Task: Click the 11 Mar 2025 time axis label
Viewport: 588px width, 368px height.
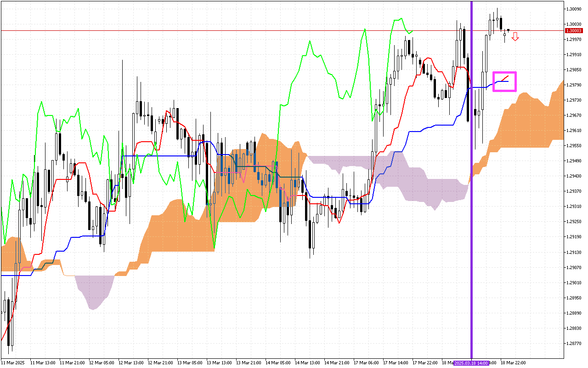Action: coord(13,363)
